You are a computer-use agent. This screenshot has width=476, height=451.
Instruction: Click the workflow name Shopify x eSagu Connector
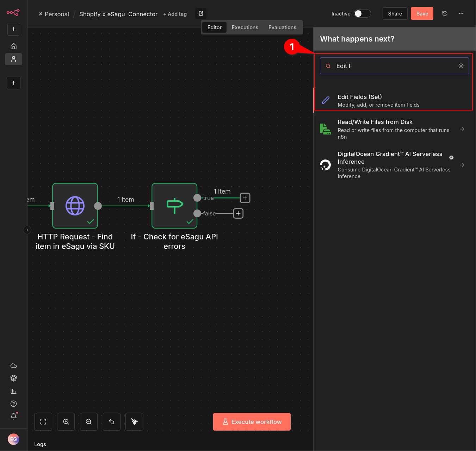118,14
